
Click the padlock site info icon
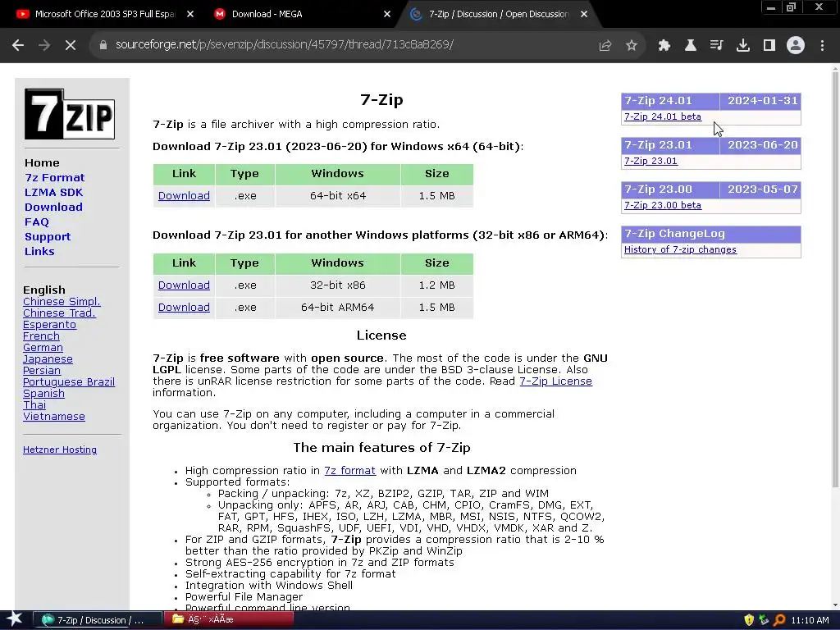pyautogui.click(x=103, y=45)
